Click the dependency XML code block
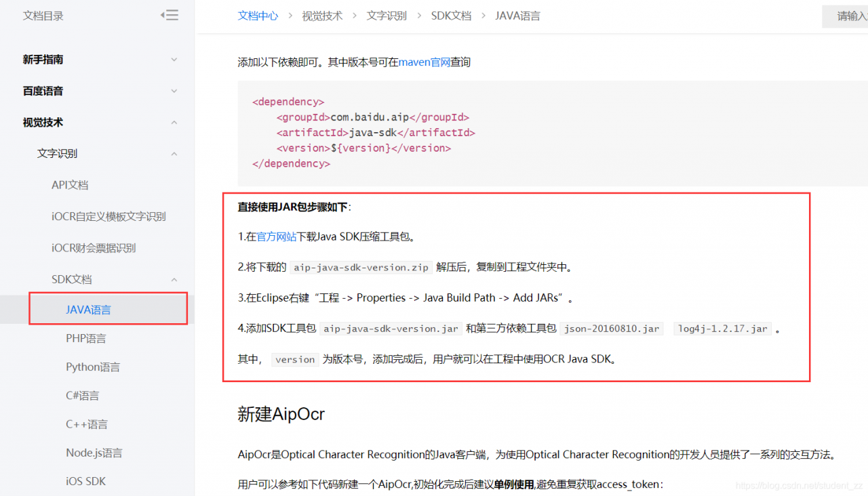 pos(553,133)
